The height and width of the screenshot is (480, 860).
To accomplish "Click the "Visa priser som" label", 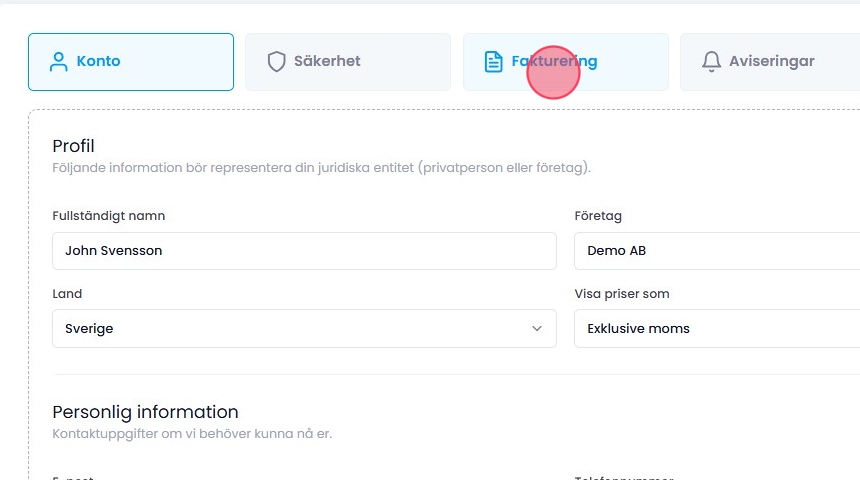I will pos(622,294).
